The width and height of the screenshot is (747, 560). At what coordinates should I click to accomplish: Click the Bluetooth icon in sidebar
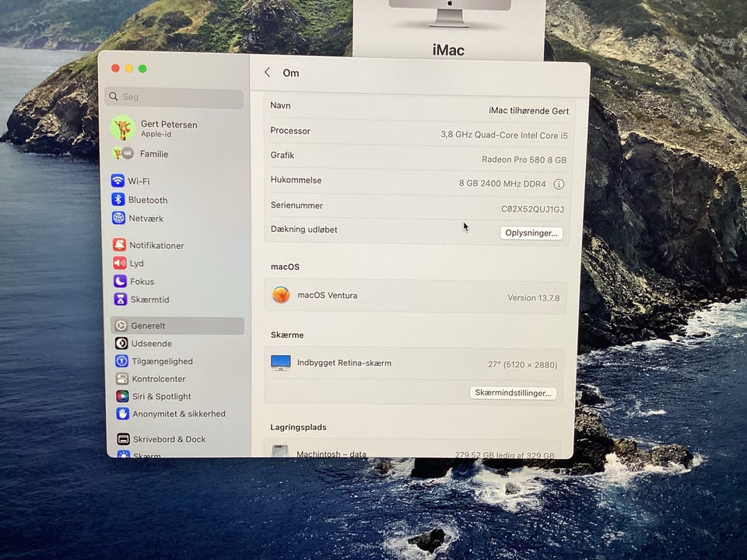[x=118, y=199]
